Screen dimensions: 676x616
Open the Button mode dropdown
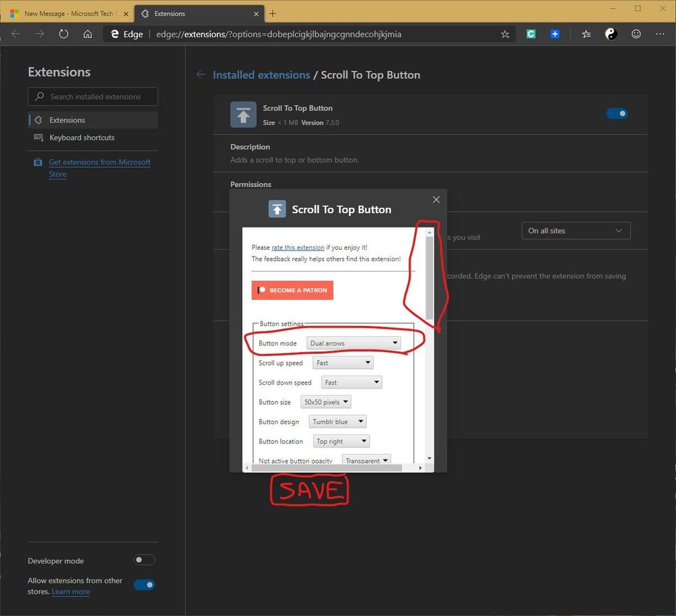click(353, 343)
